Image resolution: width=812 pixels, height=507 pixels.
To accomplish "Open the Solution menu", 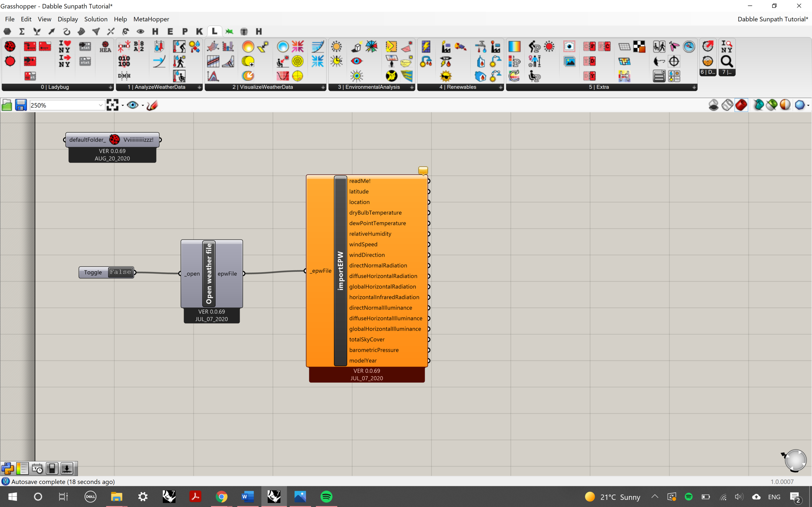I will tap(95, 19).
